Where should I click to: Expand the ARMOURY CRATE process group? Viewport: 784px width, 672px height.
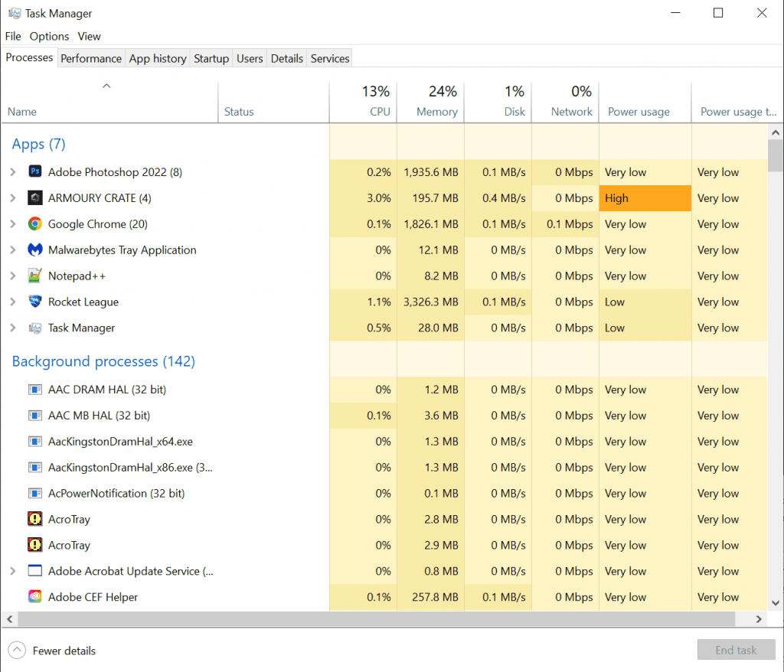tap(13, 198)
